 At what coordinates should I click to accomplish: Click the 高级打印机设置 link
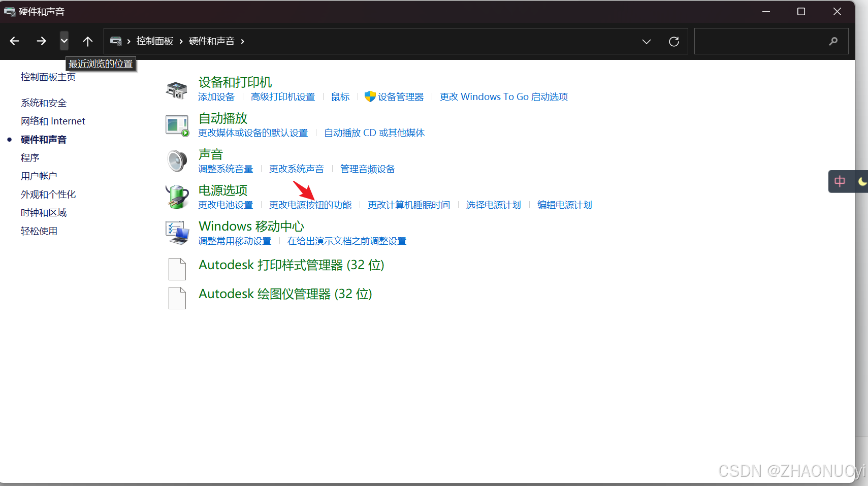click(x=283, y=97)
